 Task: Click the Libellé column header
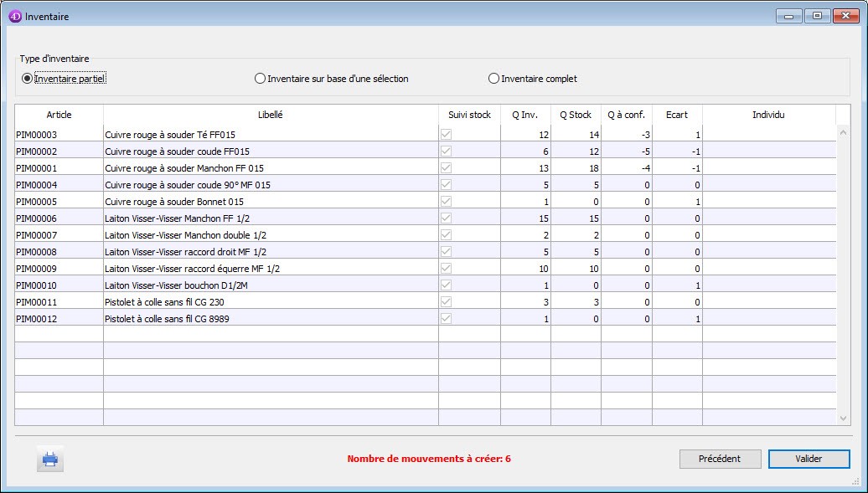271,115
